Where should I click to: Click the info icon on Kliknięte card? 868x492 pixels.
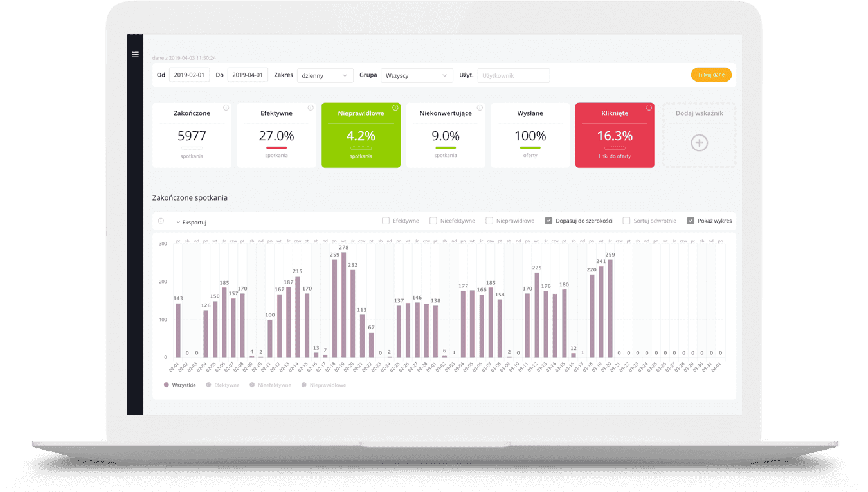649,108
